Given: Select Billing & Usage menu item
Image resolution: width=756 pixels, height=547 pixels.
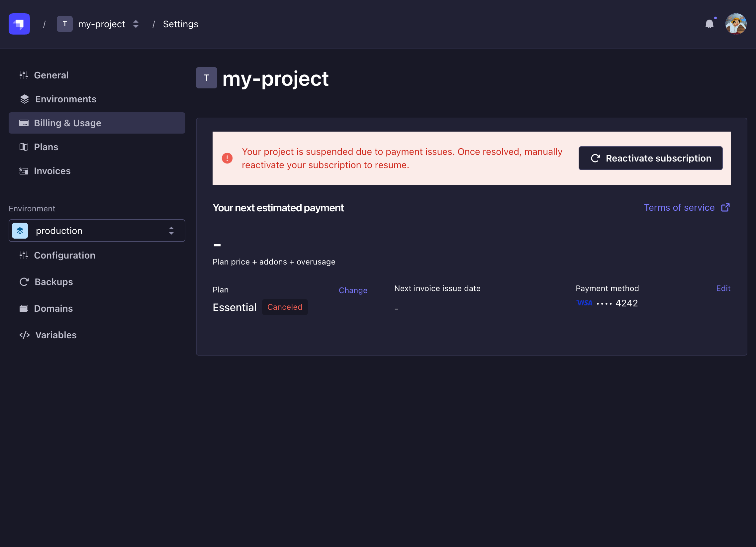Looking at the screenshot, I should [x=97, y=123].
